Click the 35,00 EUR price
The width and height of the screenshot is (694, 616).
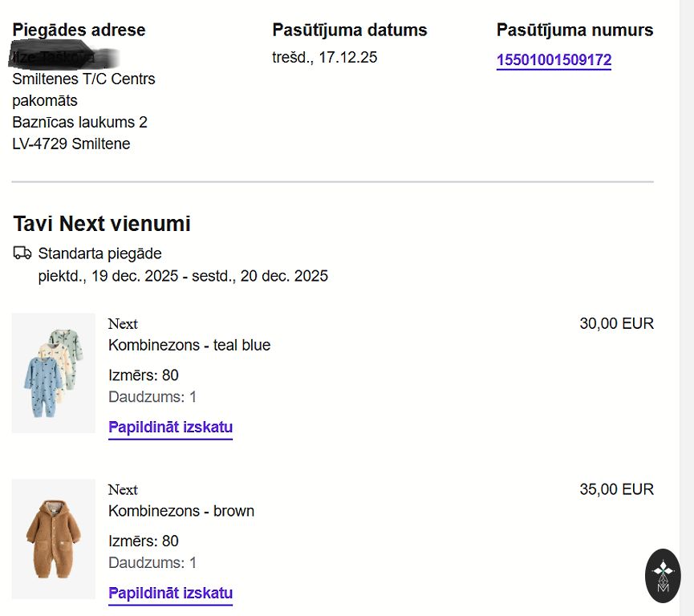tap(616, 489)
